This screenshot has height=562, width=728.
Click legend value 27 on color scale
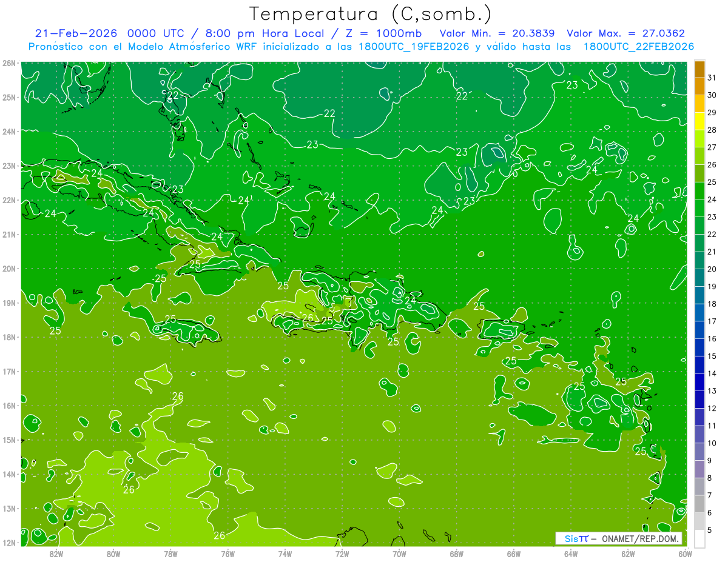click(x=712, y=147)
